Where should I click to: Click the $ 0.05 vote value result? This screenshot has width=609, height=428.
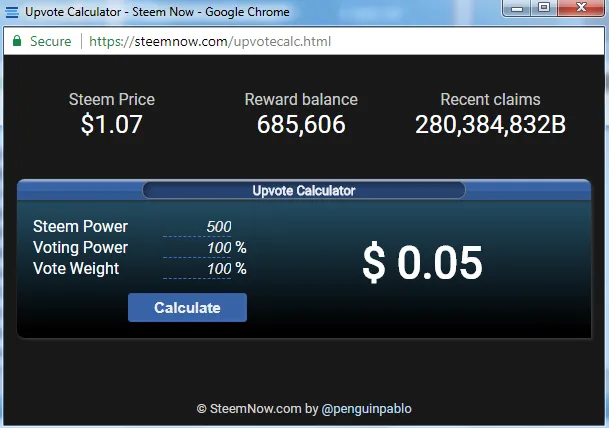423,262
